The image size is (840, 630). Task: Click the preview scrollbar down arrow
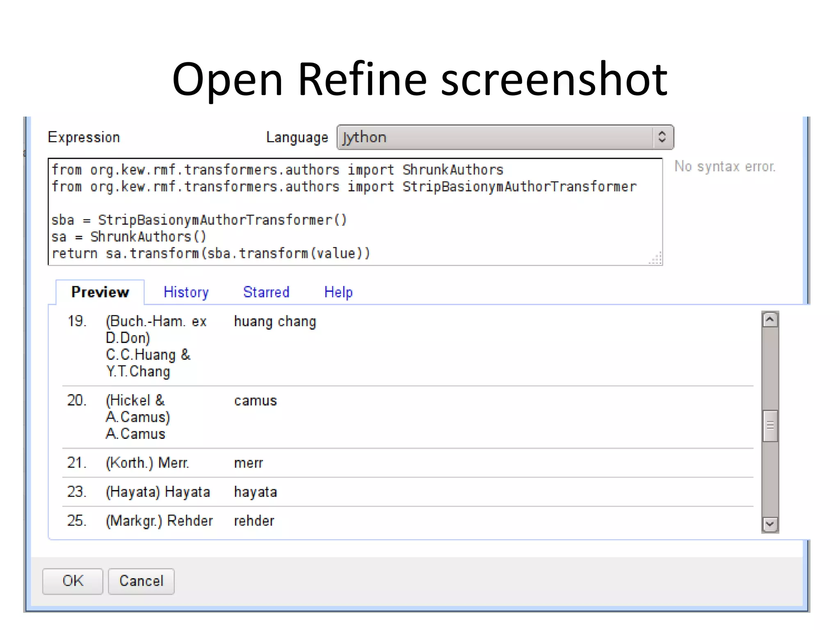point(770,524)
